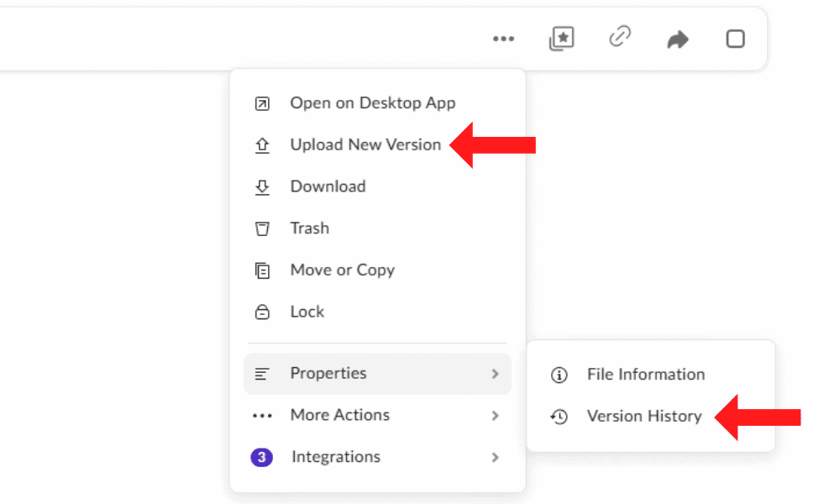Select Upload New Version
840x504 pixels.
tap(378, 144)
